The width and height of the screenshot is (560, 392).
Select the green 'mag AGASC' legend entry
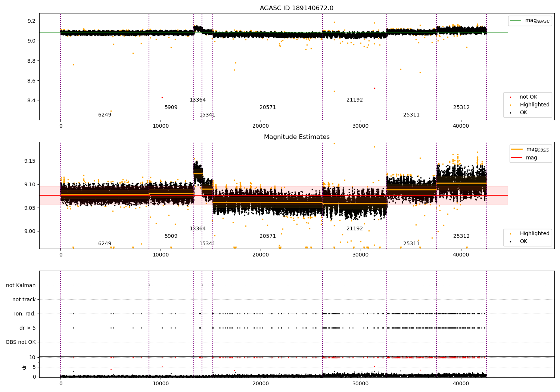tap(530, 21)
